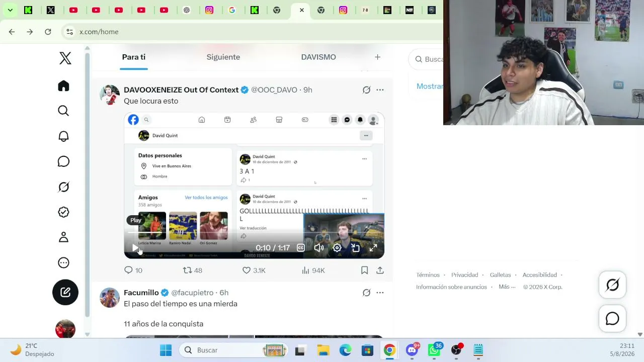Open DAVOOXENEIZE Out Of Context profile name

click(x=181, y=89)
